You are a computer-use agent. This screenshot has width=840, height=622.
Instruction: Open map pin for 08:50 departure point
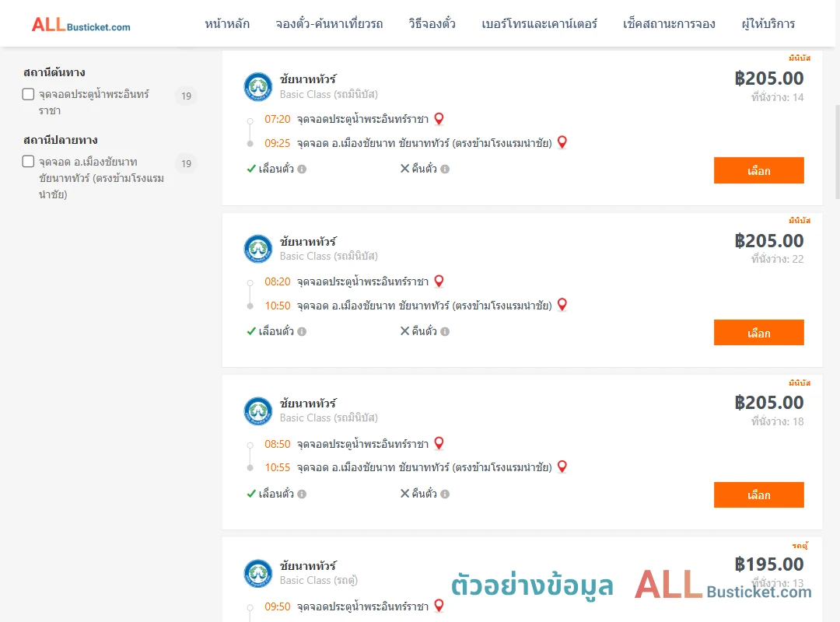pos(439,443)
